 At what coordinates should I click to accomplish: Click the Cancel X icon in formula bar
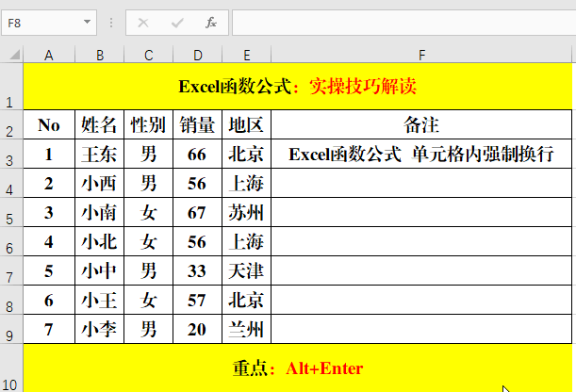[x=144, y=22]
